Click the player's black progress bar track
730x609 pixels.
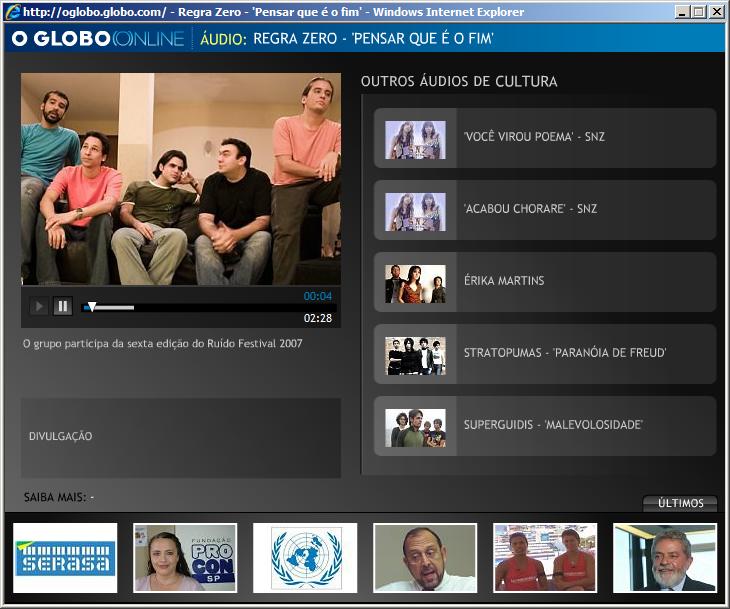(x=209, y=308)
